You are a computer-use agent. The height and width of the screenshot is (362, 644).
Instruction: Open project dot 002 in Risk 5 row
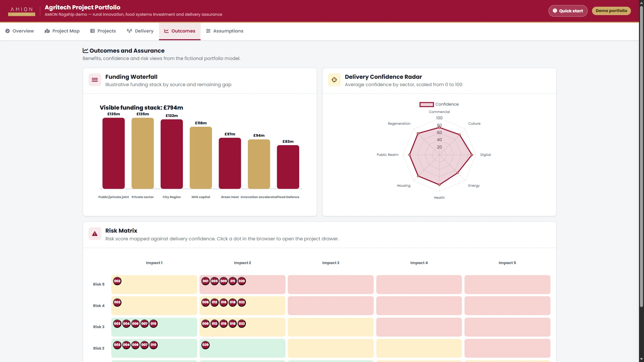(117, 281)
